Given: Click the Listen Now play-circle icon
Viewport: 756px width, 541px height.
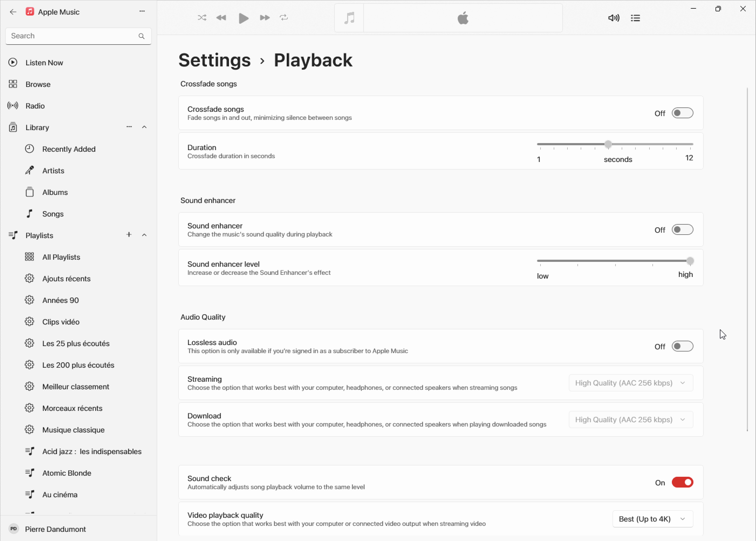Looking at the screenshot, I should pyautogui.click(x=13, y=62).
